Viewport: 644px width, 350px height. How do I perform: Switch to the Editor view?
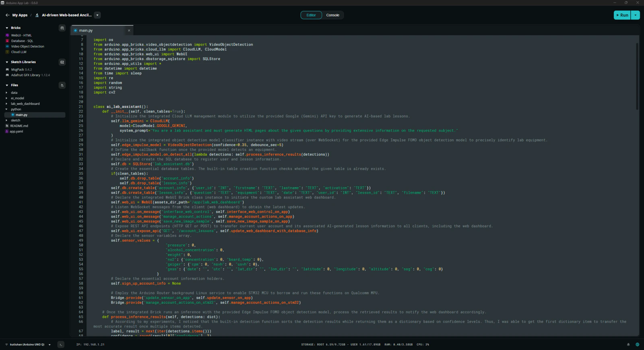coord(311,15)
